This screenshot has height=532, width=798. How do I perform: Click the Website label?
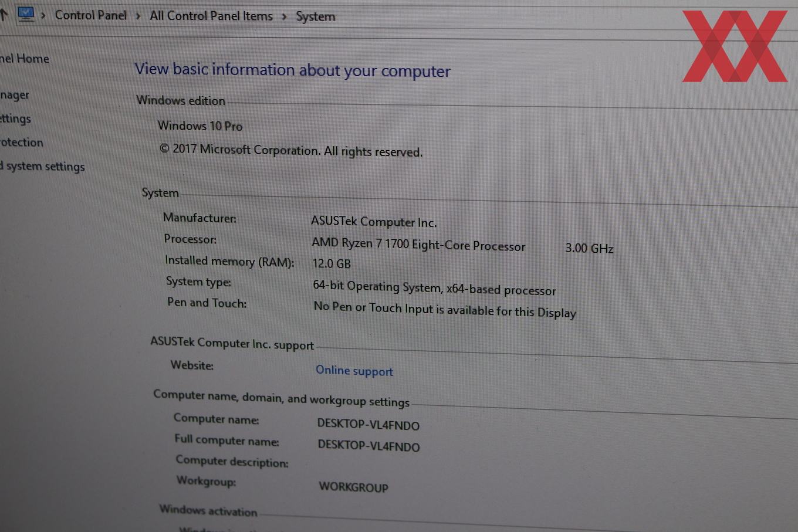pos(192,365)
